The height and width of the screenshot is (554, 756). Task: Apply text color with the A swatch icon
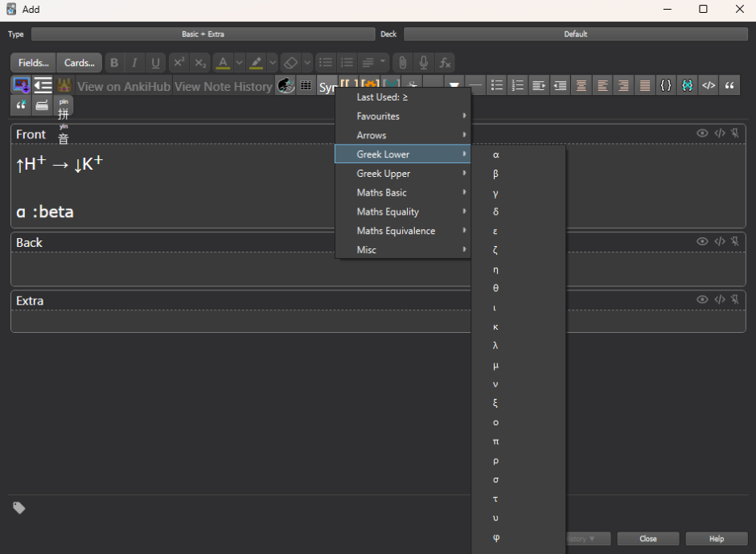click(x=223, y=63)
